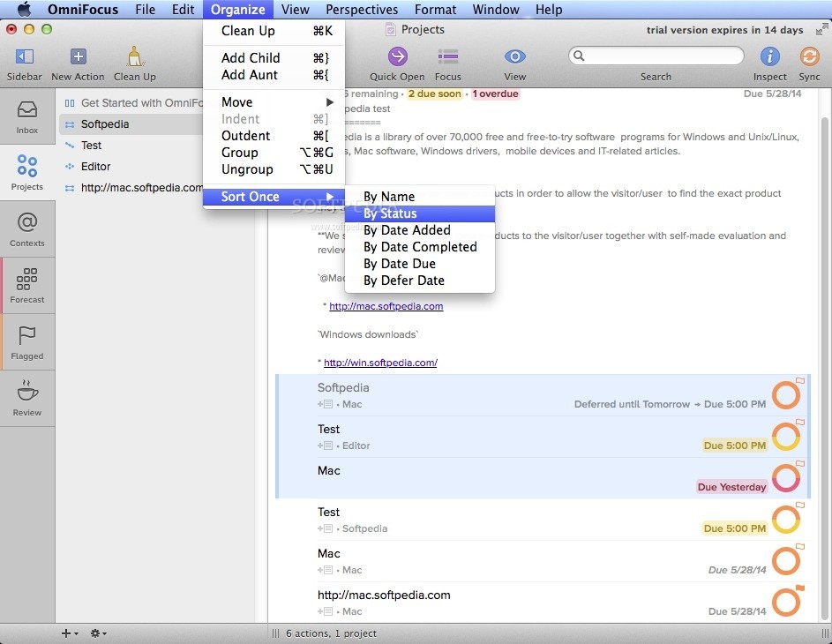Flag the Softpedia action deferred until tomorrow
Image resolution: width=832 pixels, height=644 pixels.
[x=800, y=380]
